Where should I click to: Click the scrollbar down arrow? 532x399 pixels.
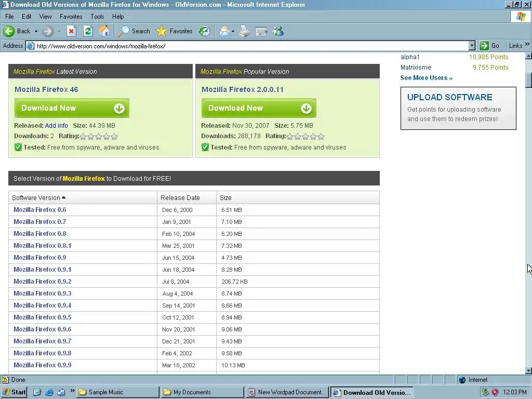click(528, 370)
